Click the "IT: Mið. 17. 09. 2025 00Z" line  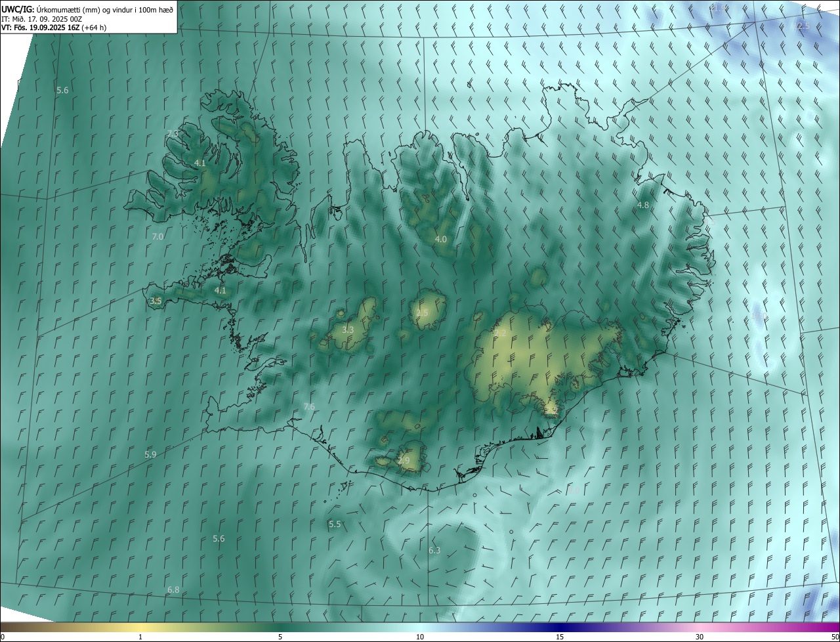[x=42, y=18]
